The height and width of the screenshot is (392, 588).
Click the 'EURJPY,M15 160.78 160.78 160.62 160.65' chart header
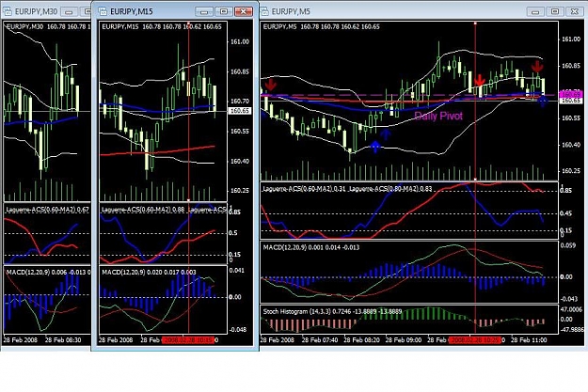pyautogui.click(x=162, y=26)
